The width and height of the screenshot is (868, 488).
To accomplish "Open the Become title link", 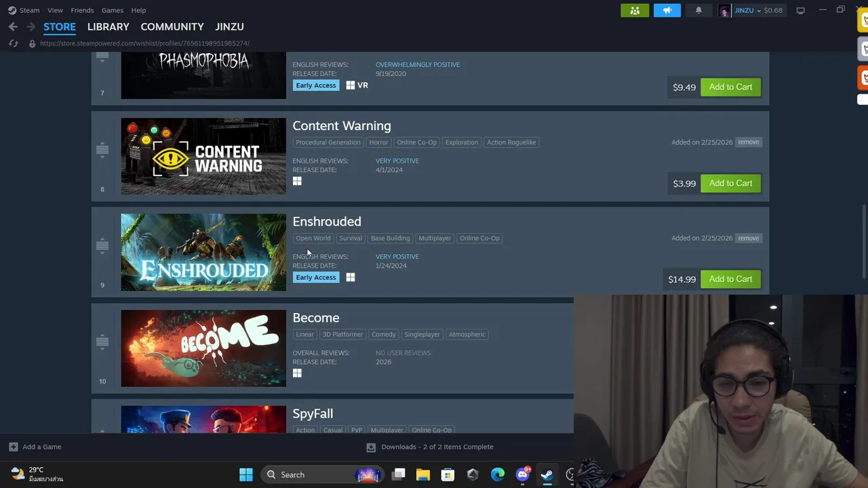I will pos(316,318).
